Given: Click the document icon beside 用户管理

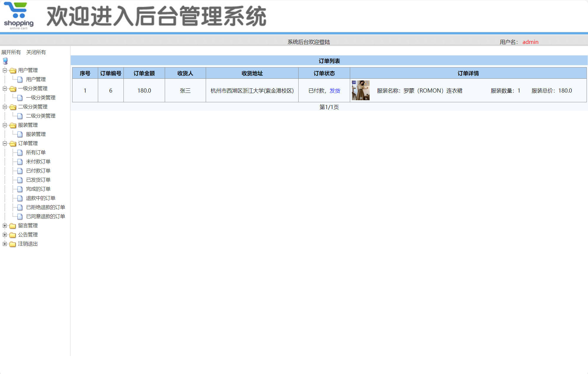Looking at the screenshot, I should tap(19, 79).
